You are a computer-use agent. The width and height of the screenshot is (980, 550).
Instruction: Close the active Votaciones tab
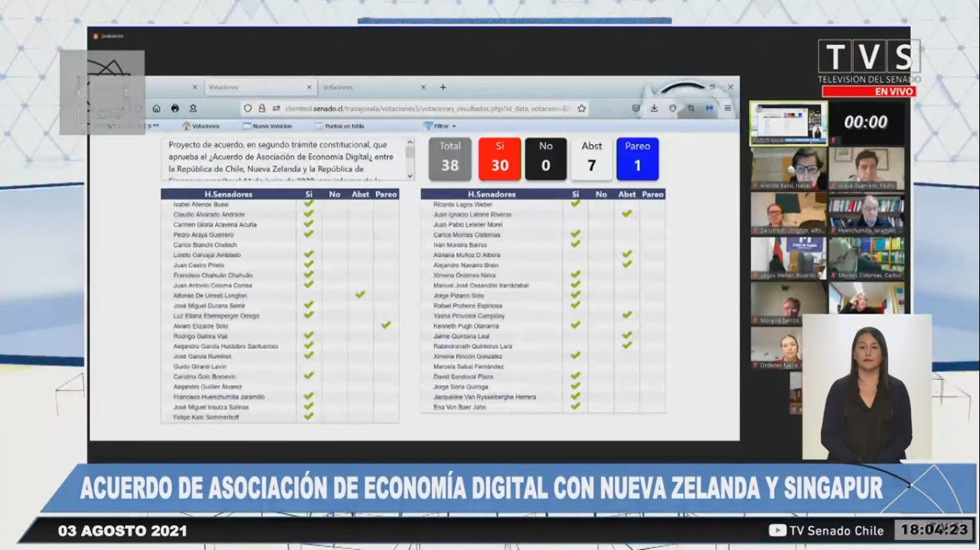[x=309, y=87]
